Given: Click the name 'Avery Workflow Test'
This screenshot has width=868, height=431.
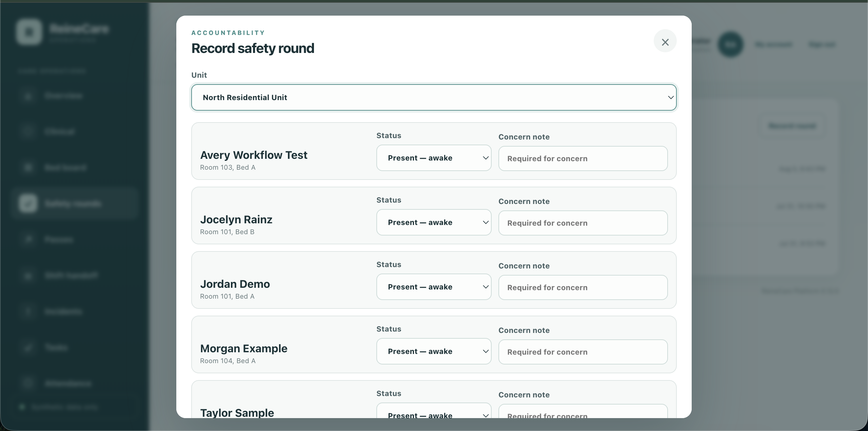Looking at the screenshot, I should pyautogui.click(x=254, y=155).
